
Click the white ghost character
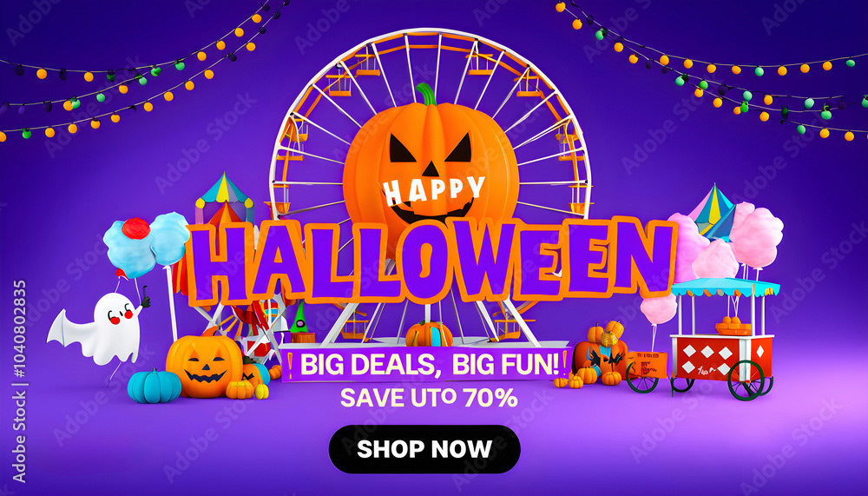(x=99, y=327)
